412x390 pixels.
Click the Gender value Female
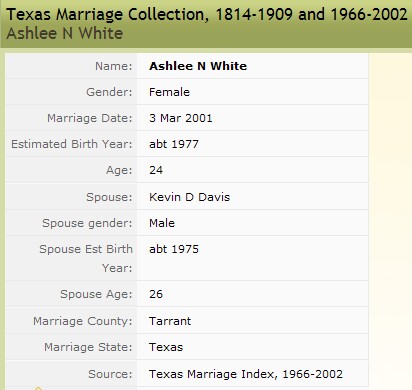169,92
